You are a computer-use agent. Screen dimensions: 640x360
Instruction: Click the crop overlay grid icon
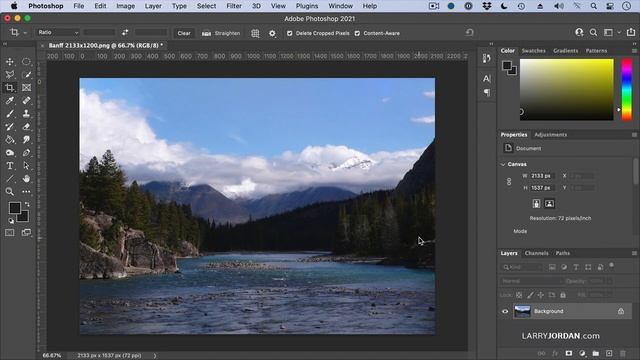click(x=255, y=33)
